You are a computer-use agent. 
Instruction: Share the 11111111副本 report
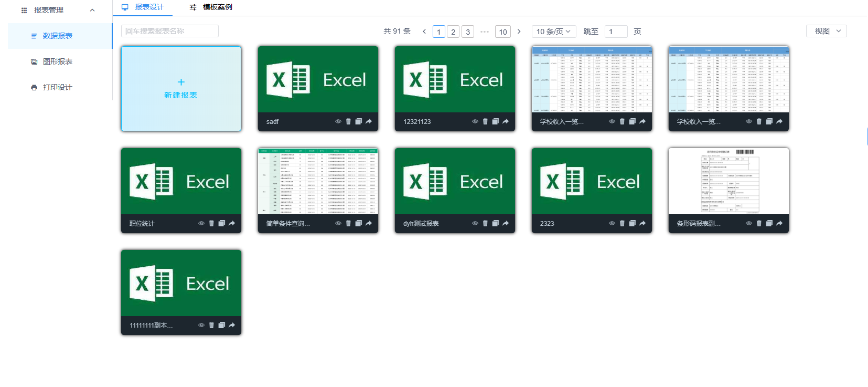(232, 325)
